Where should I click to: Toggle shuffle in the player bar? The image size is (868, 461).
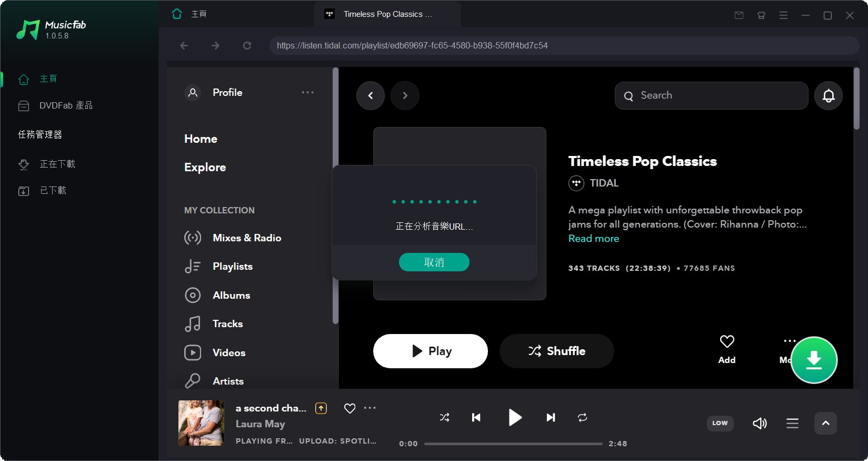(444, 418)
